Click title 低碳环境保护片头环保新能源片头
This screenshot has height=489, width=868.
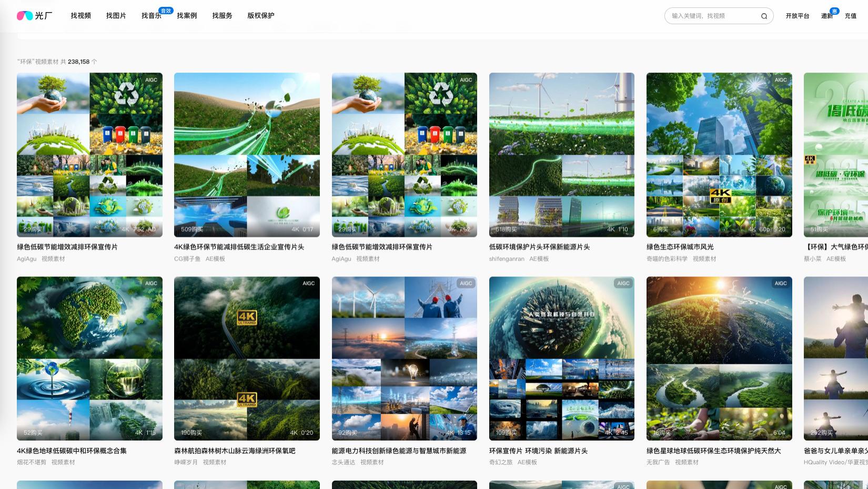pyautogui.click(x=540, y=247)
